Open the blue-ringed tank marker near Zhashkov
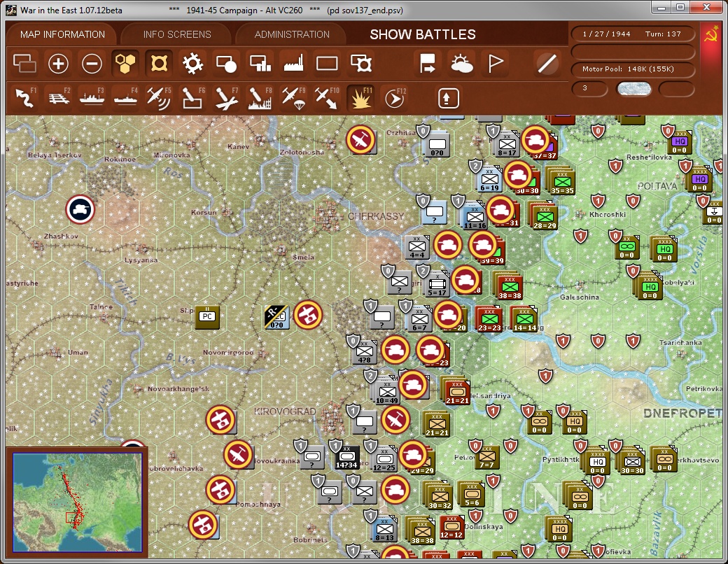Screen dimensions: 728x564 tap(80, 209)
